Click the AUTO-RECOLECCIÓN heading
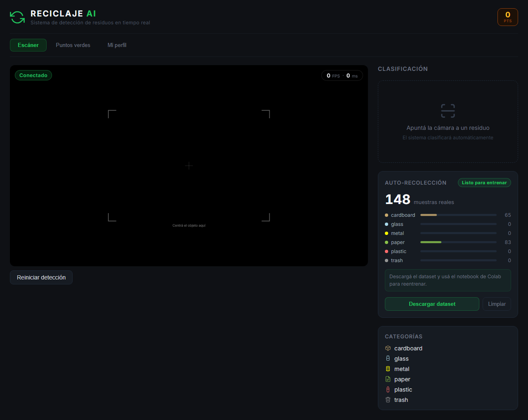 415,183
